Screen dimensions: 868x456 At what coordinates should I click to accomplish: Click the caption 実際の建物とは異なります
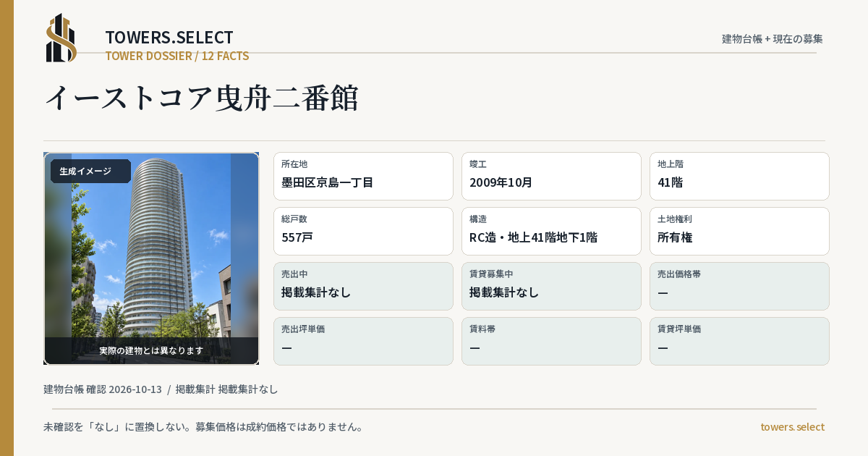(151, 350)
